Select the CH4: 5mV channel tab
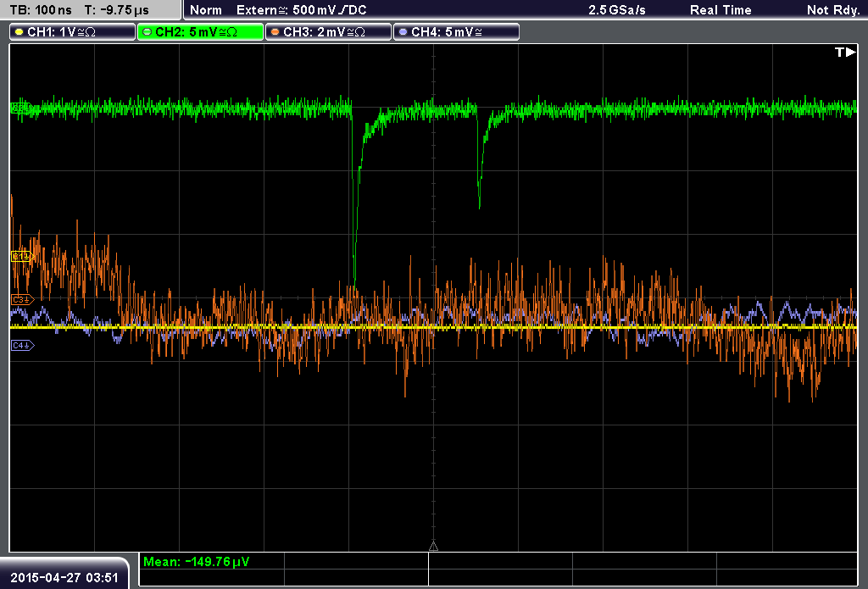 point(456,32)
